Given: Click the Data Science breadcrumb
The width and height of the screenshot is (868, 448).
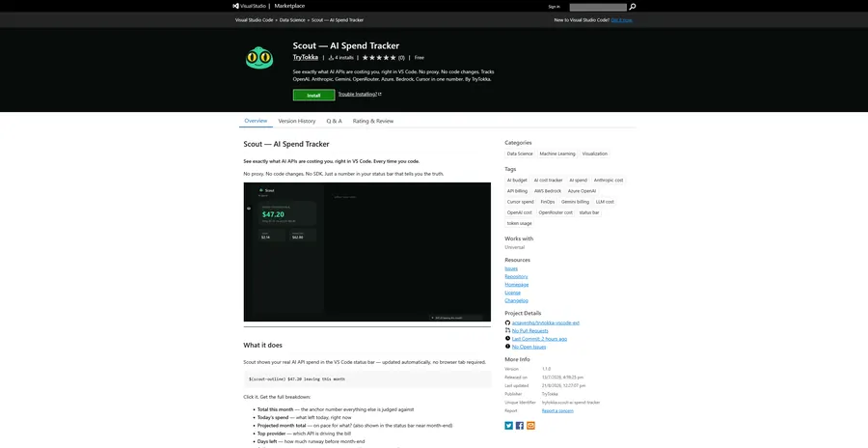Looking at the screenshot, I should (x=292, y=20).
